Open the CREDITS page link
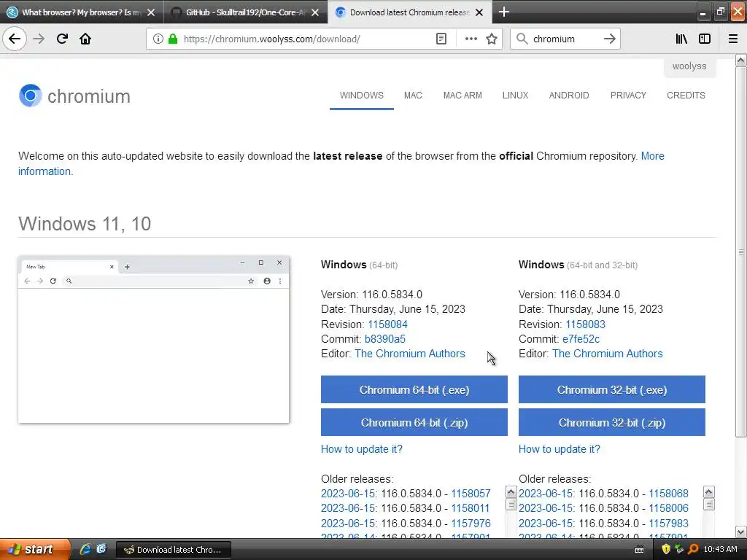The width and height of the screenshot is (747, 560). (x=686, y=96)
